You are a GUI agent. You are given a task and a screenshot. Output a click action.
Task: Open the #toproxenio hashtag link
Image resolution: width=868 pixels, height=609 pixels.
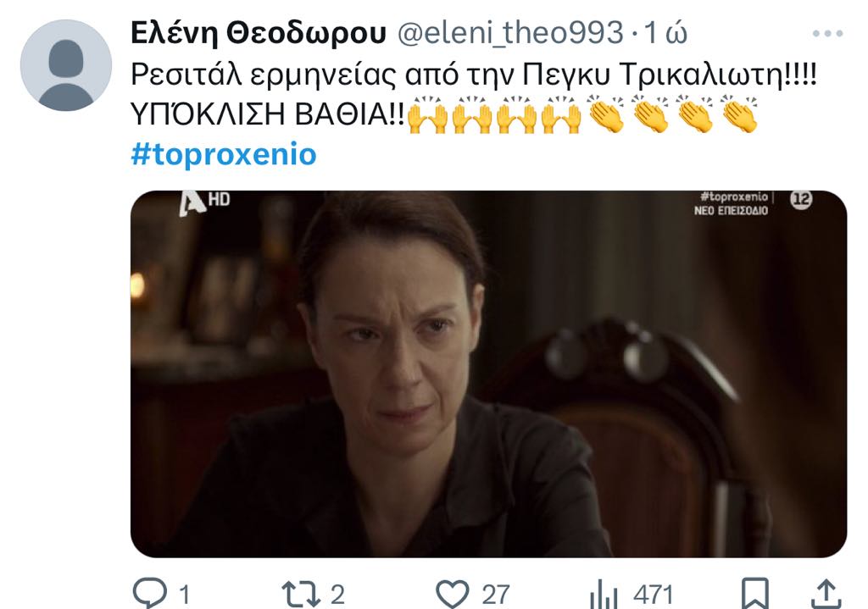tap(224, 154)
